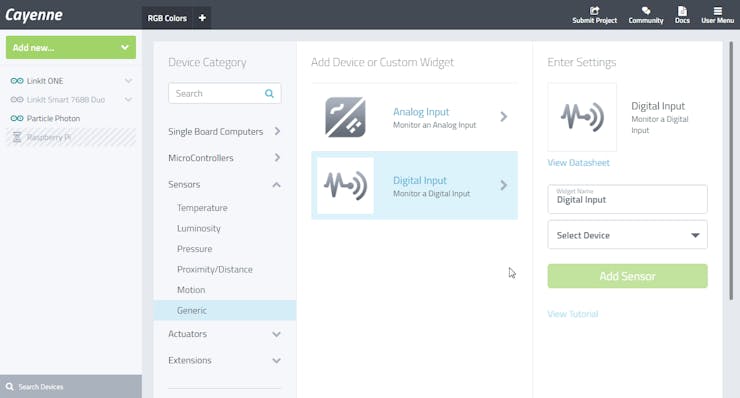Click the Actuators category label

tap(187, 334)
